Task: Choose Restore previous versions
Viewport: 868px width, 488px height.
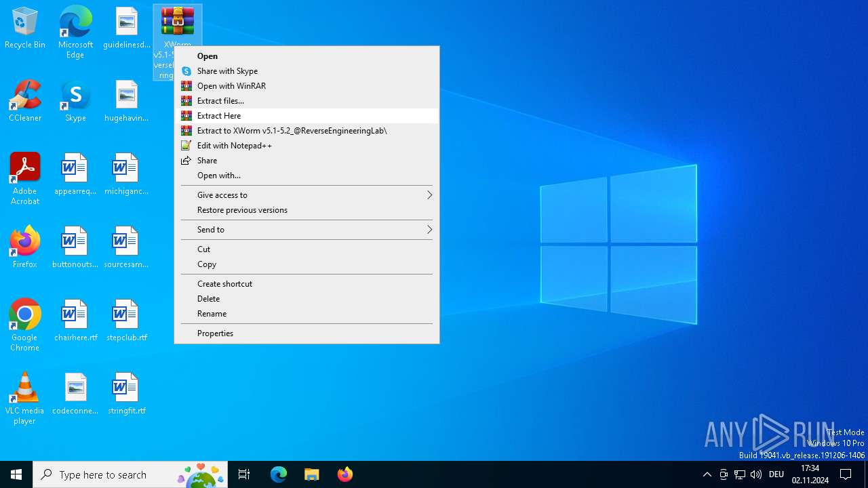Action: pos(307,210)
